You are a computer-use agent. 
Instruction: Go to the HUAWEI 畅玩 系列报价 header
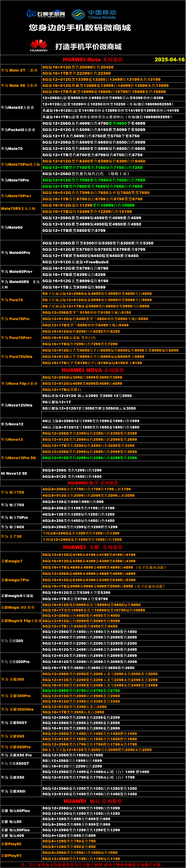click(93, 801)
